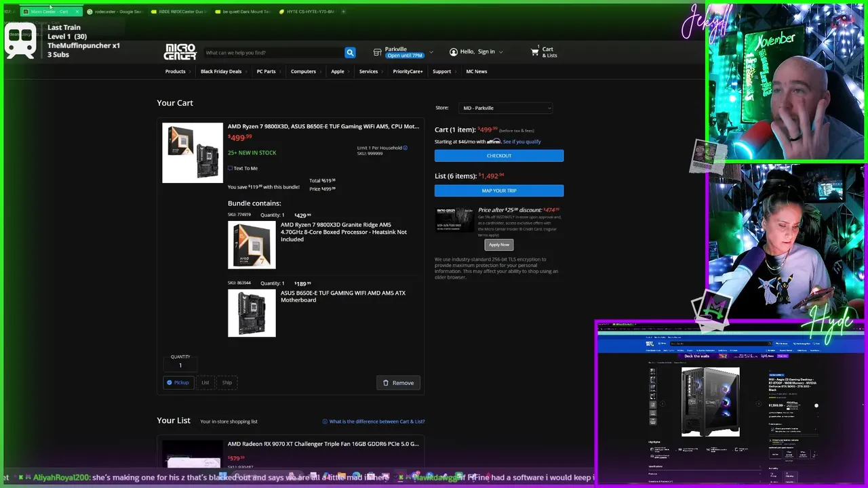Screen dimensions: 868x488
Task: Click the blue search magnifier button
Action: [x=350, y=52]
